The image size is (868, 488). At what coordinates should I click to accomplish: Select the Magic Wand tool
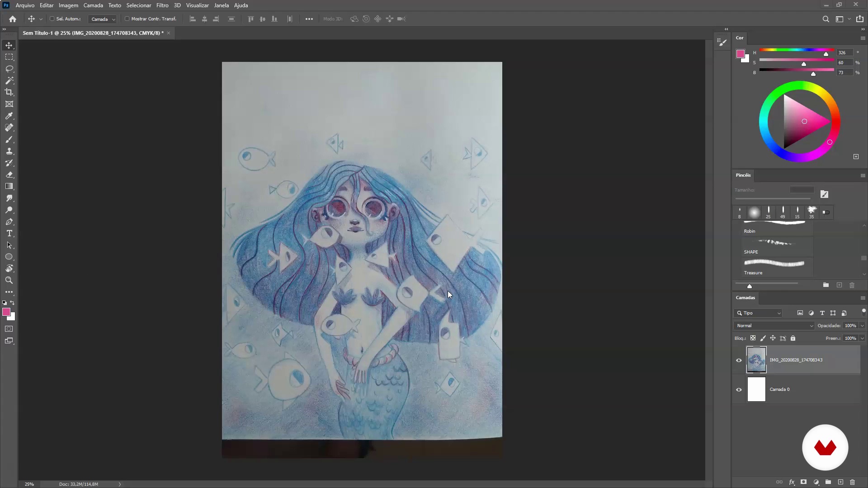[x=9, y=80]
